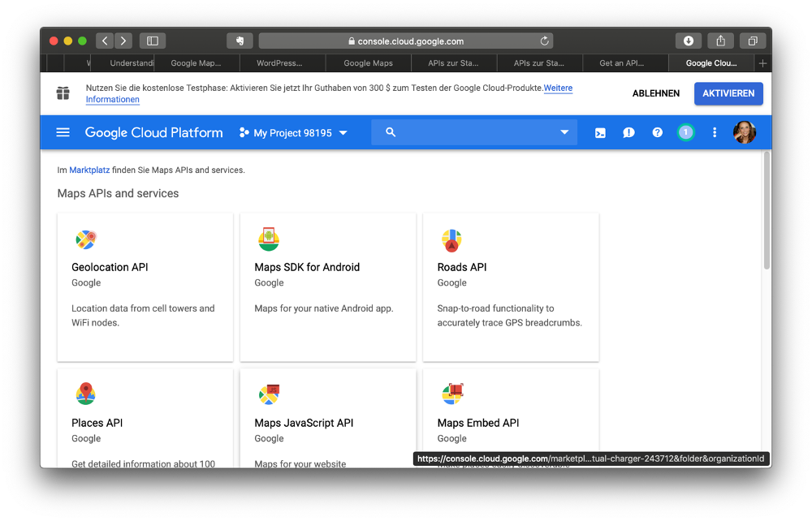The width and height of the screenshot is (812, 521).
Task: Click the Safari address bar
Action: point(406,41)
